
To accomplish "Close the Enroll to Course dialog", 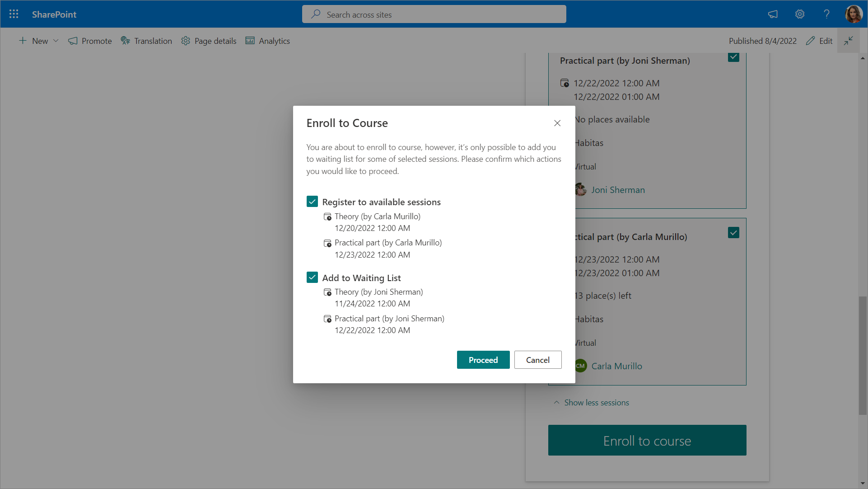I will point(557,123).
